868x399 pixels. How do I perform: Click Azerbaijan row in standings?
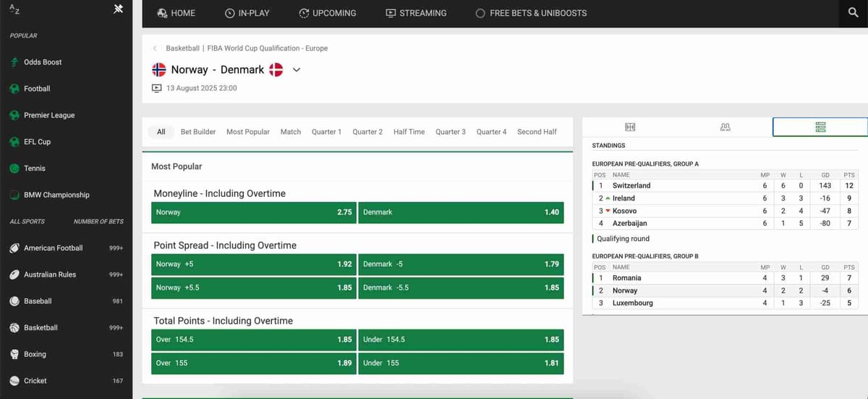(x=725, y=224)
